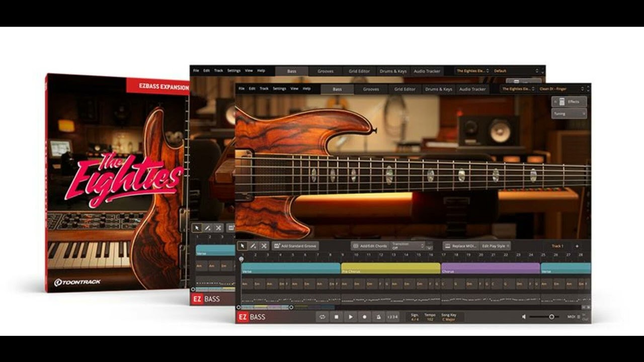Screen dimensions: 644x362
Task: Open the Default preset dropdown in back window
Action: coord(516,71)
